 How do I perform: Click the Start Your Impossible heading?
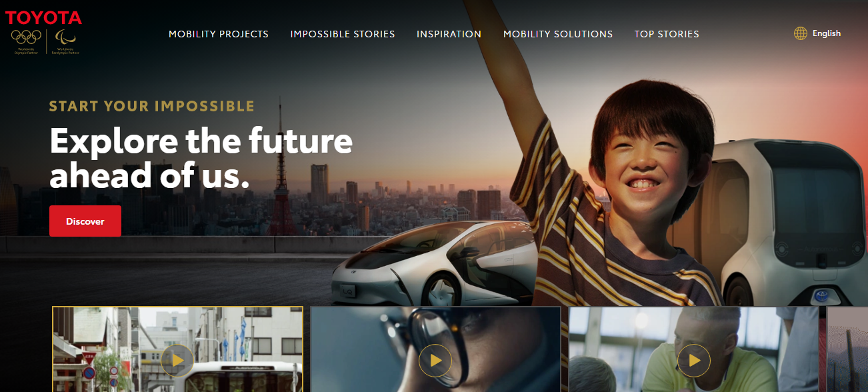point(152,106)
